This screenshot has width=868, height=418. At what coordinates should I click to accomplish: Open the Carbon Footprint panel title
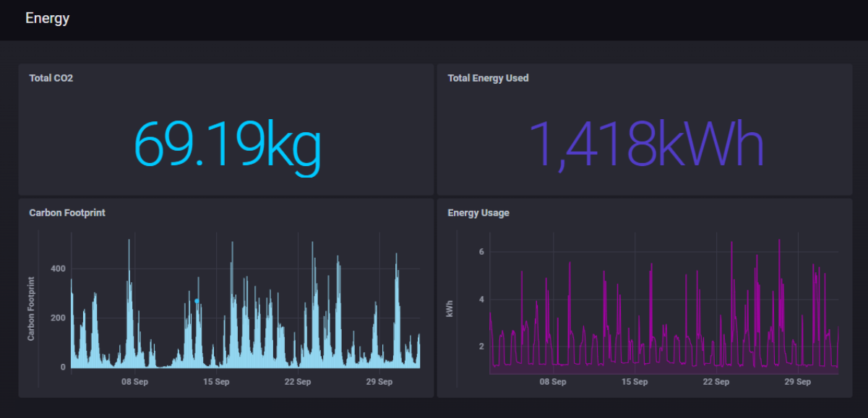click(x=67, y=213)
